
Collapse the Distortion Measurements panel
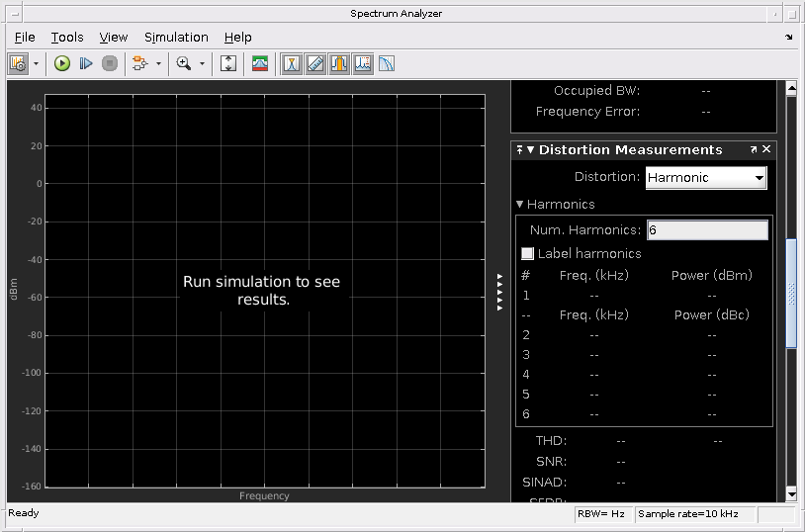point(530,150)
